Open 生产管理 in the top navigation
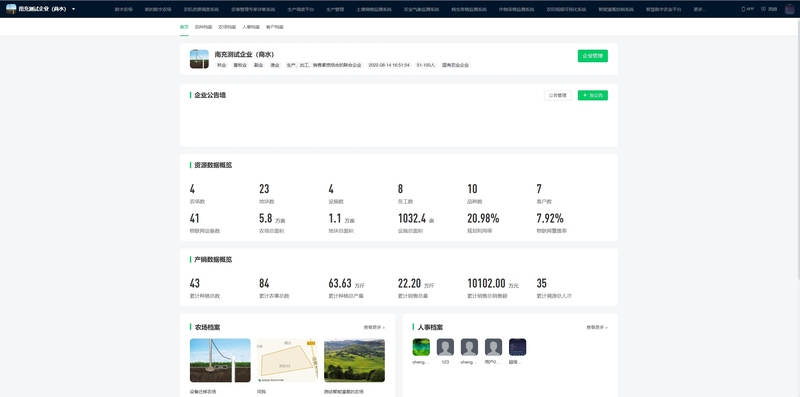800x397 pixels. tap(335, 9)
